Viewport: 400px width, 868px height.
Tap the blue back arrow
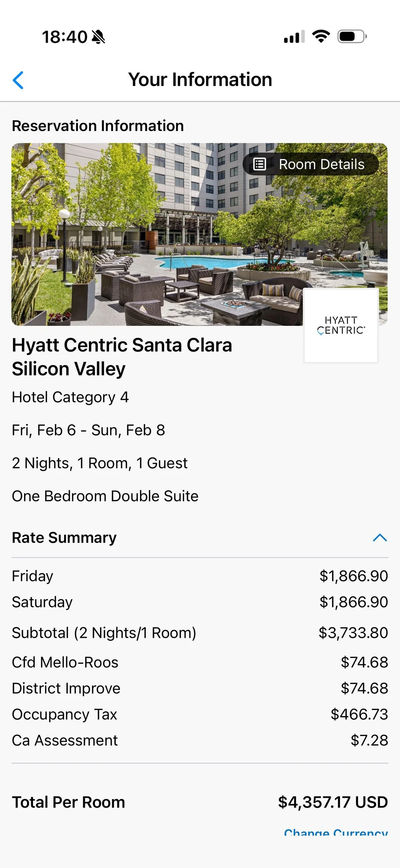point(18,80)
